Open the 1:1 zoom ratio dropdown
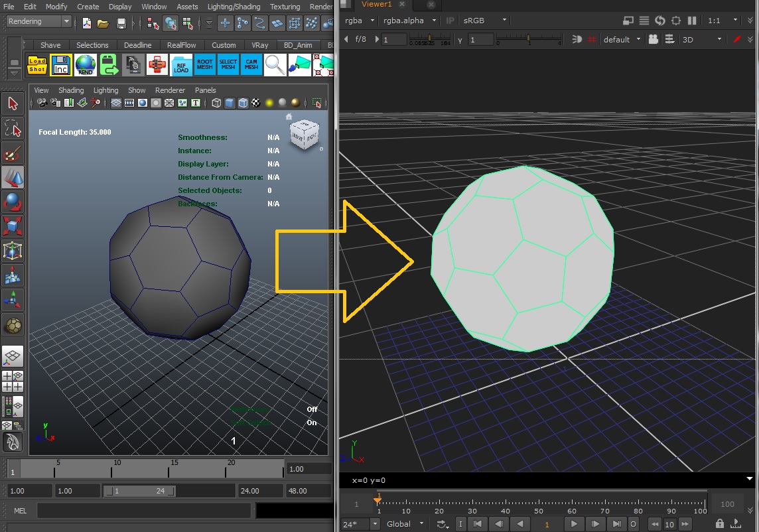This screenshot has height=532, width=759. click(x=723, y=21)
